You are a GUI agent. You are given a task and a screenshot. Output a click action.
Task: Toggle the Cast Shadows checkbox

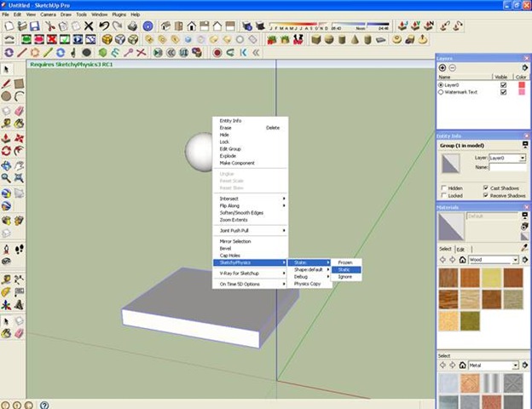tap(485, 187)
